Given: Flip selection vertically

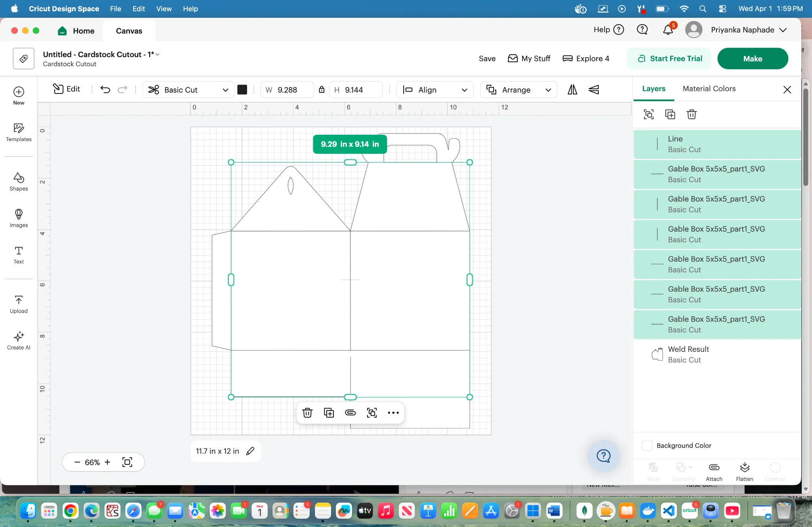Looking at the screenshot, I should click(594, 90).
